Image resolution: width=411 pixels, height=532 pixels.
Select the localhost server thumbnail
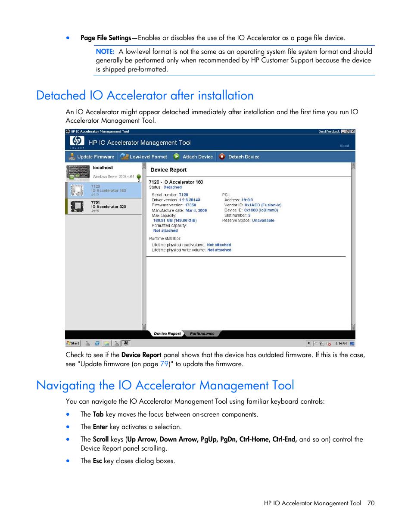78,172
